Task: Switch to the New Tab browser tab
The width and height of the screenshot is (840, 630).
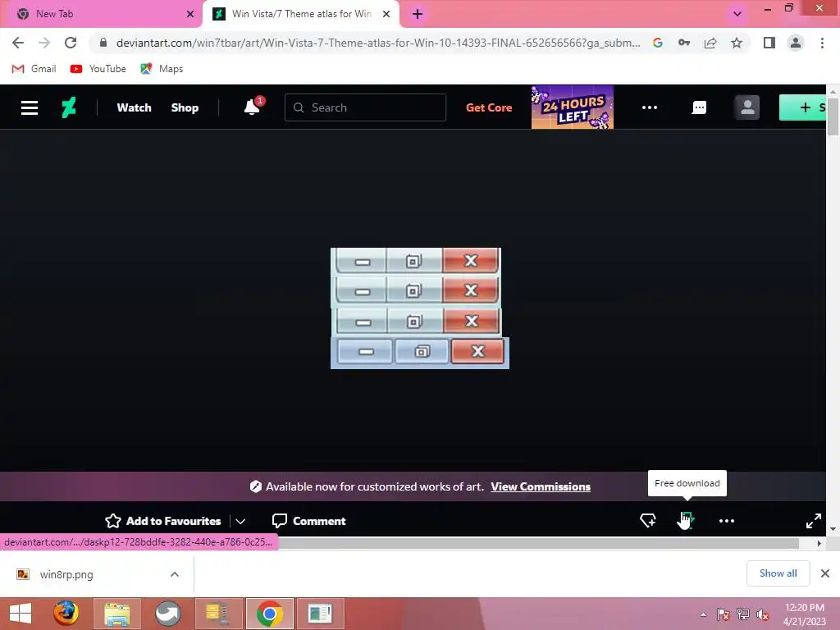Action: coord(101,14)
